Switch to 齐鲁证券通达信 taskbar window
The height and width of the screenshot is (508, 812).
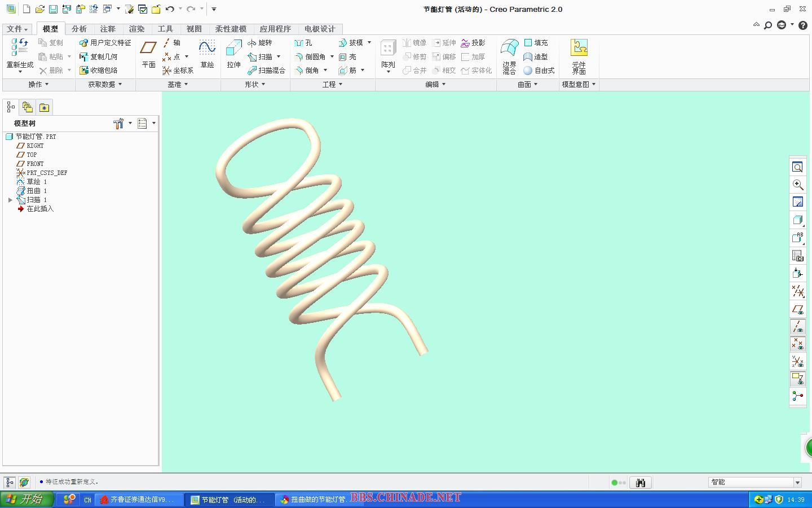point(139,500)
